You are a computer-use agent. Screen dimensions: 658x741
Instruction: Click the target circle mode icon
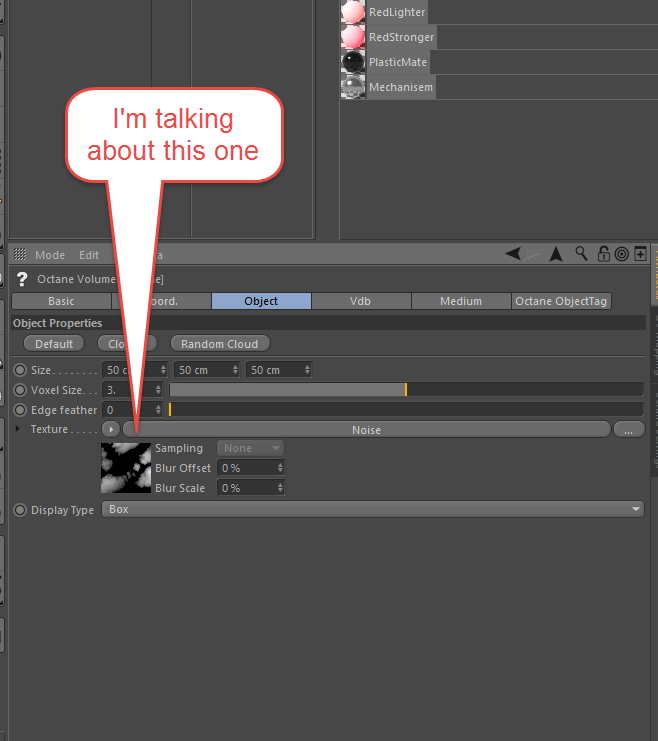pos(622,254)
